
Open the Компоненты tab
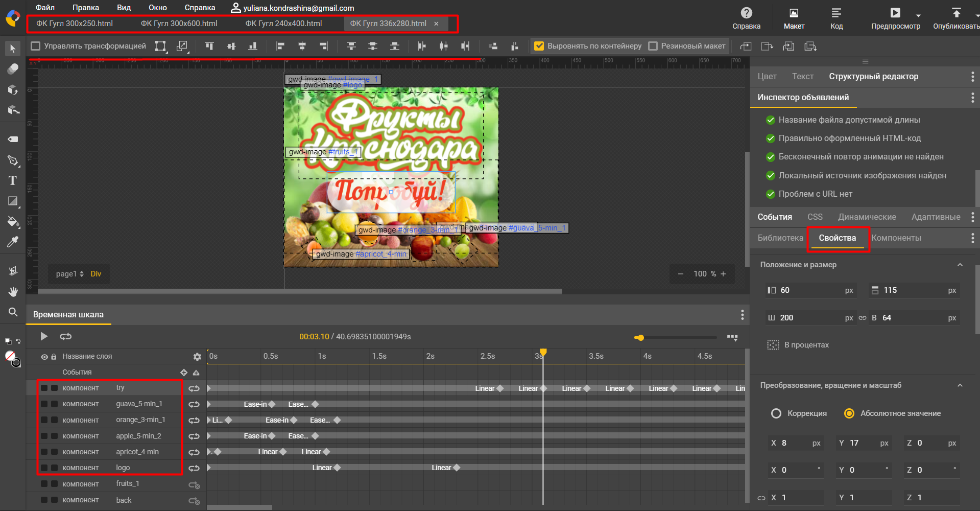[896, 238]
